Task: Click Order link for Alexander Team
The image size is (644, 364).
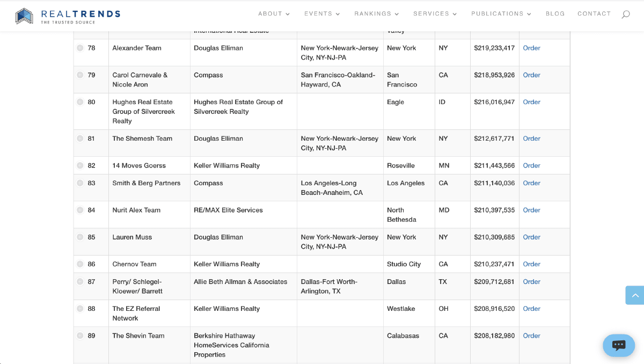Action: tap(531, 48)
